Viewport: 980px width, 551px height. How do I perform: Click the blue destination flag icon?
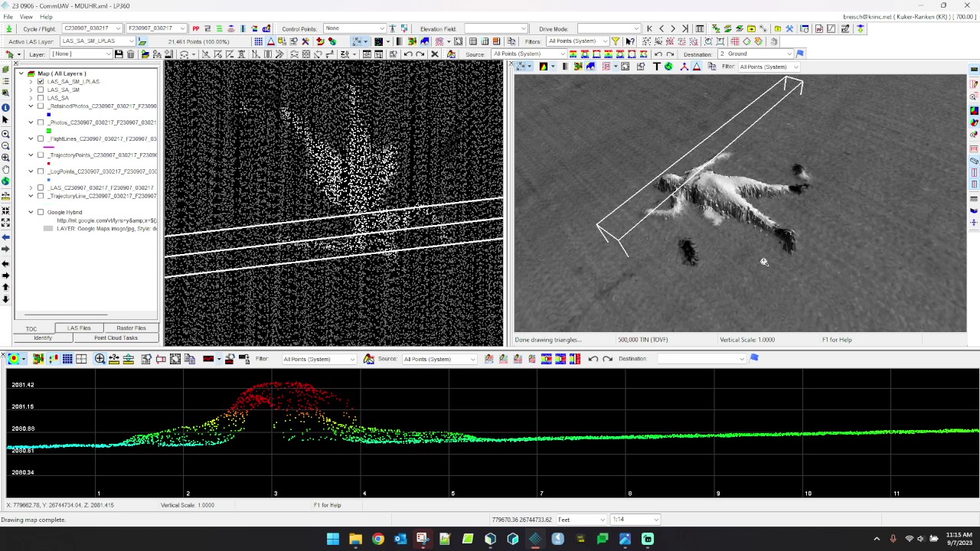pyautogui.click(x=800, y=54)
